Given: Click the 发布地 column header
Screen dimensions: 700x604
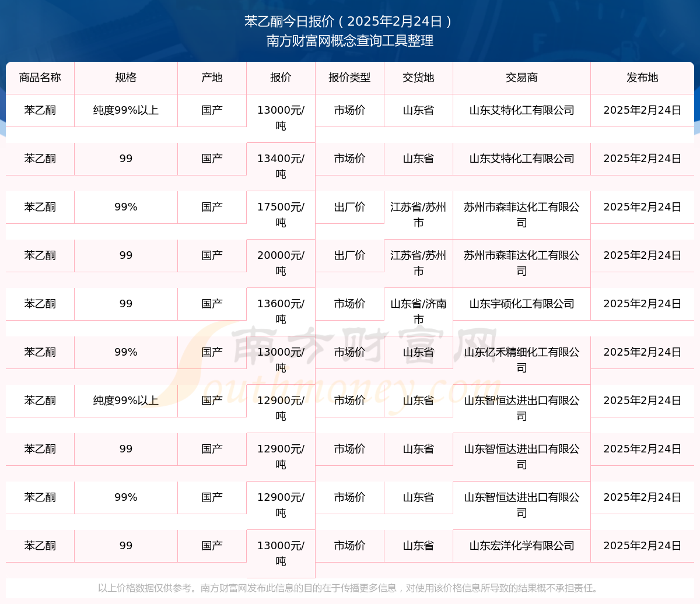Looking at the screenshot, I should click(642, 78).
